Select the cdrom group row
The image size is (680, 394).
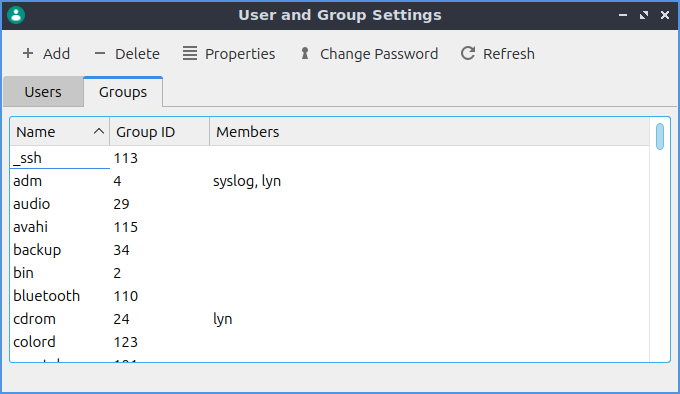330,319
